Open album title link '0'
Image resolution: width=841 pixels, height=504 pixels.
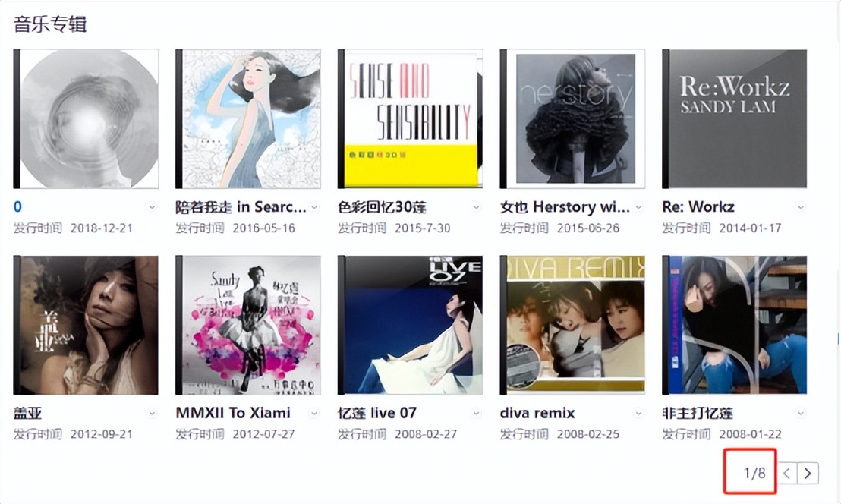pyautogui.click(x=17, y=207)
